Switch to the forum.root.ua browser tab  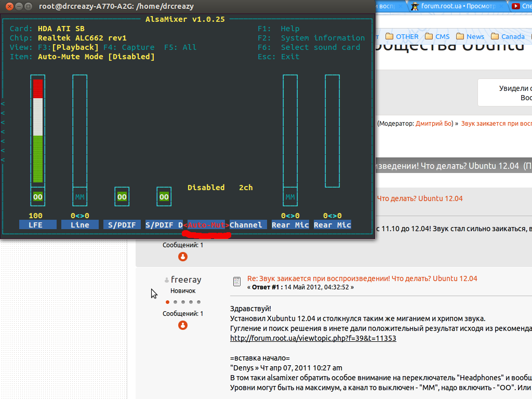click(458, 6)
